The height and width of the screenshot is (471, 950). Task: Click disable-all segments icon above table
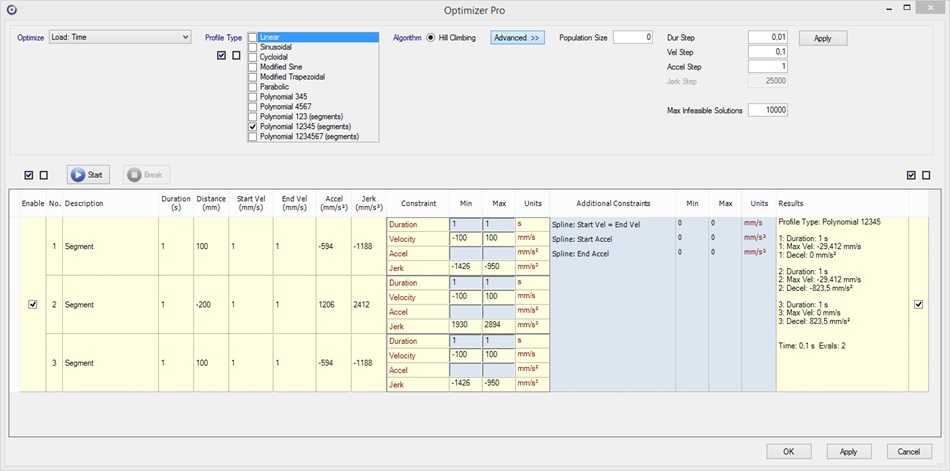pyautogui.click(x=44, y=175)
